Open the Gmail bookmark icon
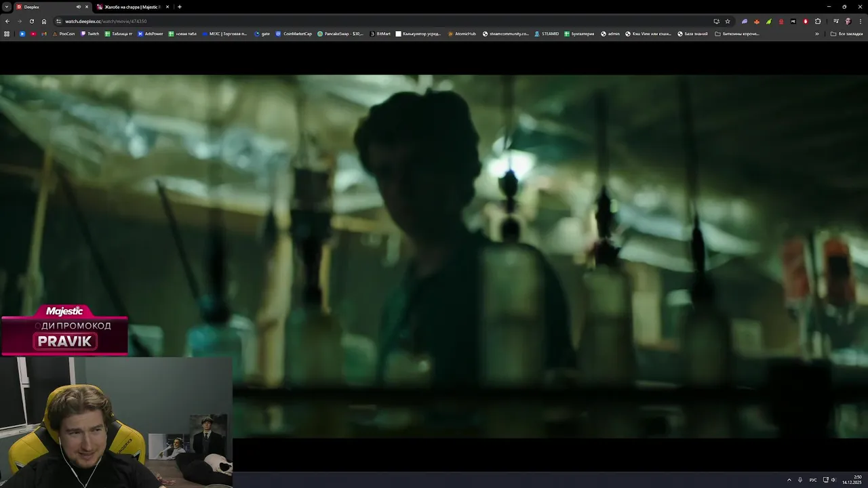This screenshot has width=868, height=488. [x=44, y=33]
